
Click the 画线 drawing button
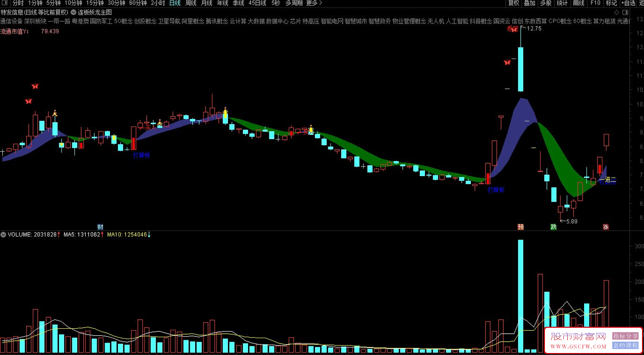click(579, 3)
